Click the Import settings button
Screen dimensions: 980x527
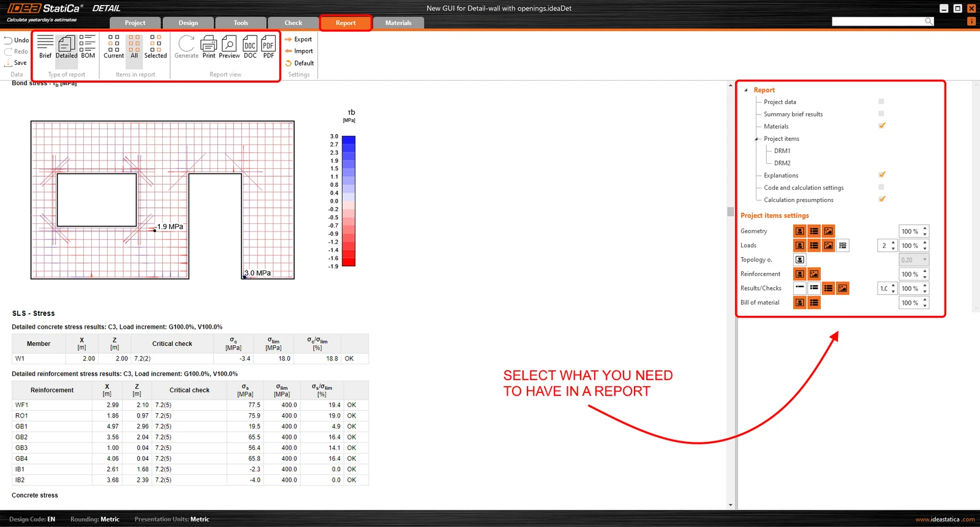[x=299, y=51]
